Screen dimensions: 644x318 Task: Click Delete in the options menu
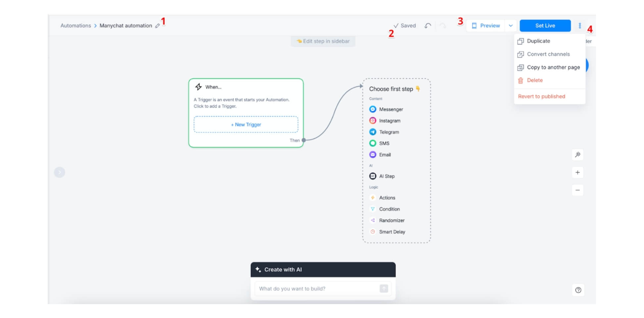tap(534, 80)
